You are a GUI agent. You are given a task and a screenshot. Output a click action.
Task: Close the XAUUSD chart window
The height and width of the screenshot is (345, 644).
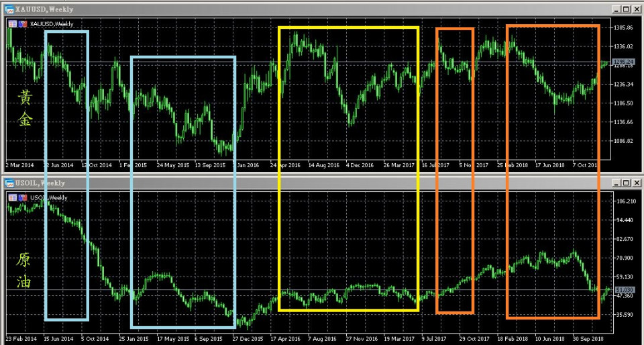click(x=637, y=9)
